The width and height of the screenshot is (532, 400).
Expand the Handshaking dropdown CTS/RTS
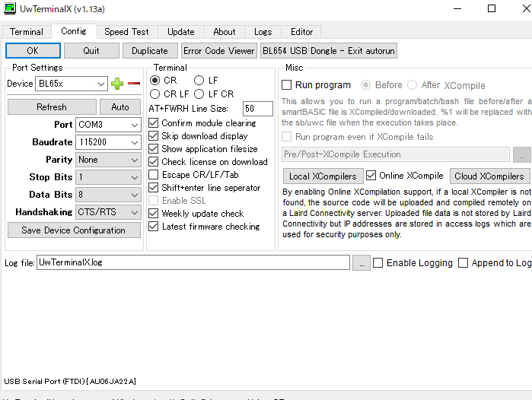pyautogui.click(x=108, y=212)
